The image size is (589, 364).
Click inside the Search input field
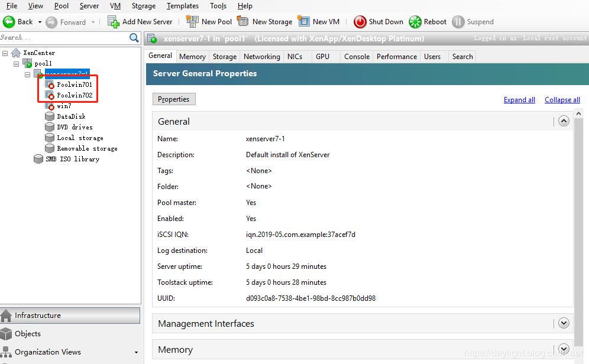(64, 38)
